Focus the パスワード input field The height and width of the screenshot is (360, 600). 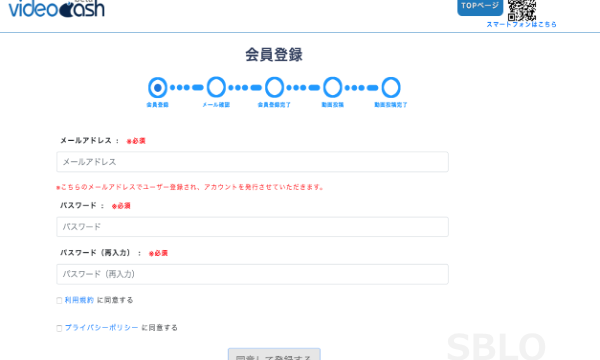(x=253, y=227)
